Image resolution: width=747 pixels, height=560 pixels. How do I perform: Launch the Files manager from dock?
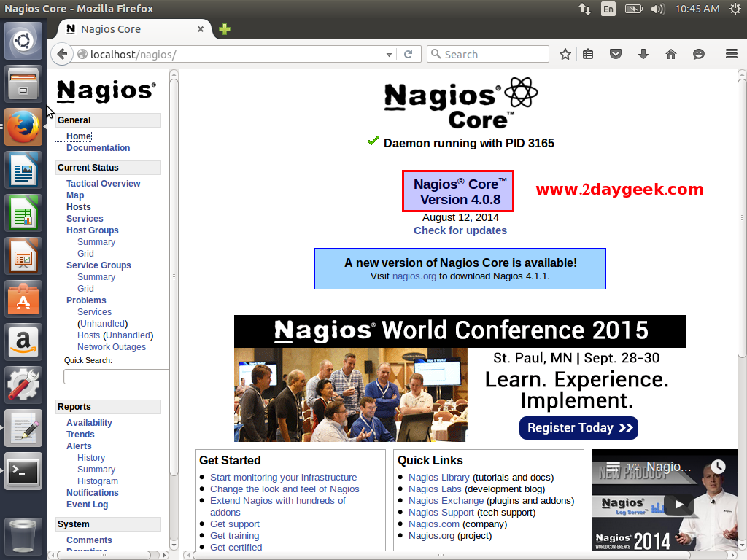[23, 84]
